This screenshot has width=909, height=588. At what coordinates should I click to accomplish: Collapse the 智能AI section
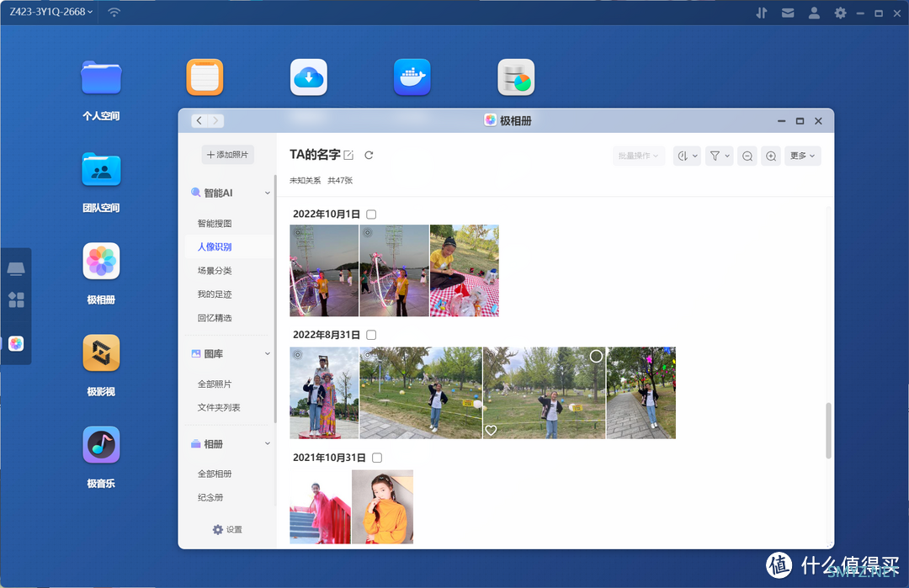(x=268, y=193)
